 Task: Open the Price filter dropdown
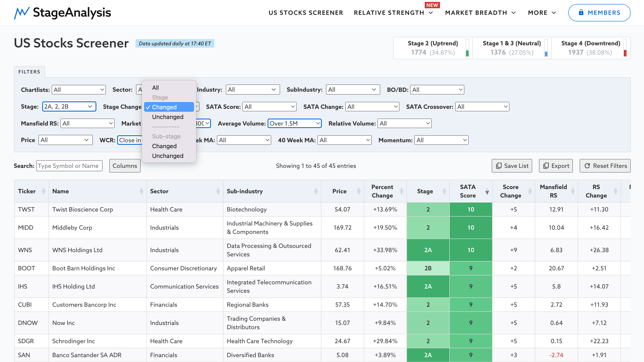tap(66, 140)
